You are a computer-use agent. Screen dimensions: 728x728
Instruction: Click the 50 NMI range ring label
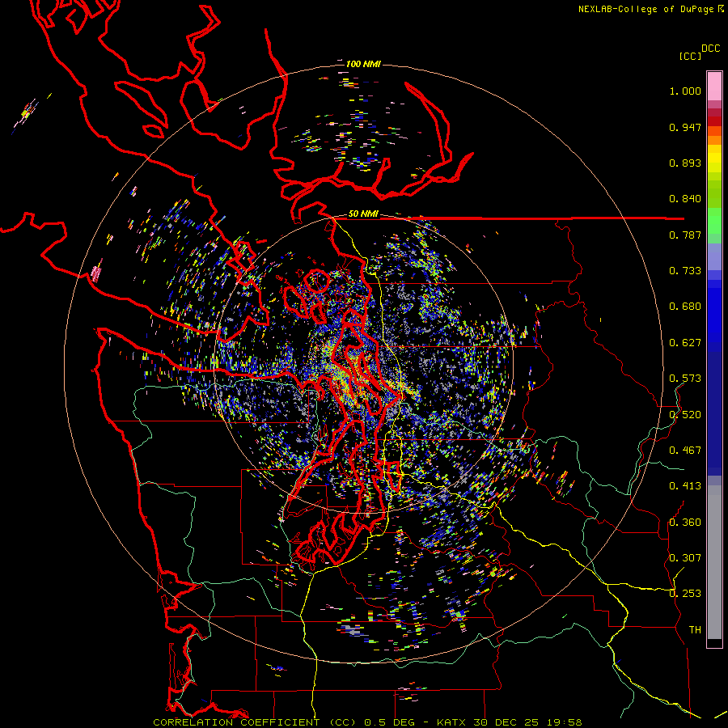point(363,214)
